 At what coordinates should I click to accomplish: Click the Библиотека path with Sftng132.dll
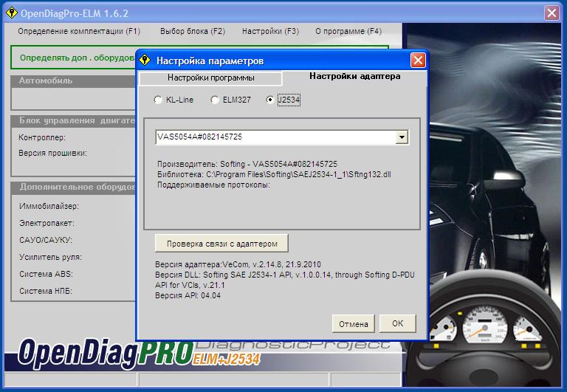[x=274, y=174]
